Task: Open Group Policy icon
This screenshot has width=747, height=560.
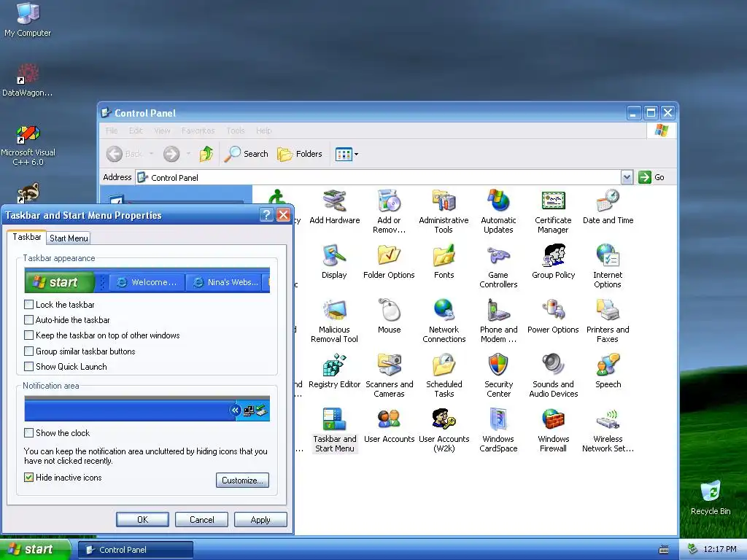Action: (553, 262)
